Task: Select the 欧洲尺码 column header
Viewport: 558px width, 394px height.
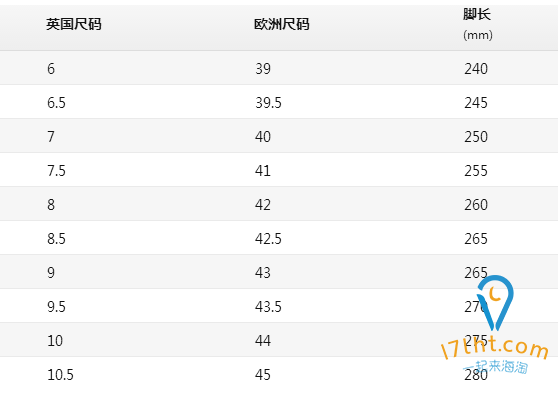Action: [281, 25]
